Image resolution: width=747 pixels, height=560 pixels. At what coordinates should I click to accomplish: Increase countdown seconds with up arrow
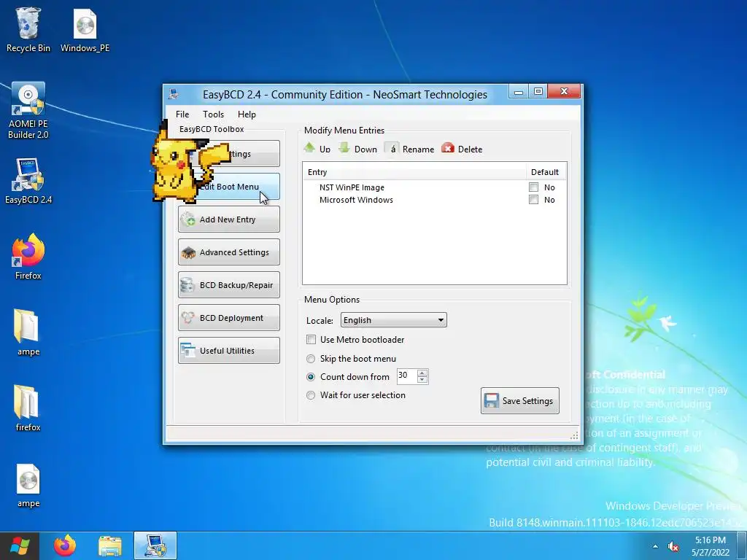pyautogui.click(x=422, y=373)
